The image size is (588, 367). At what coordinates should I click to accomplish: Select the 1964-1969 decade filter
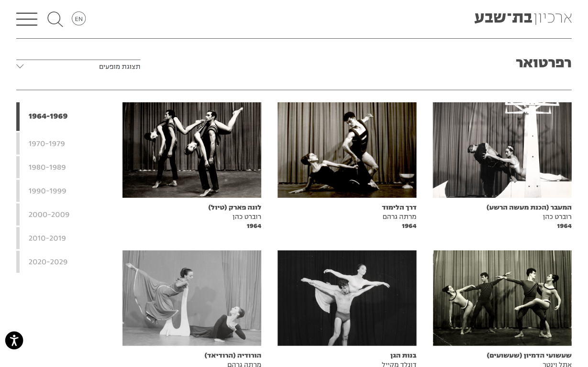[48, 116]
